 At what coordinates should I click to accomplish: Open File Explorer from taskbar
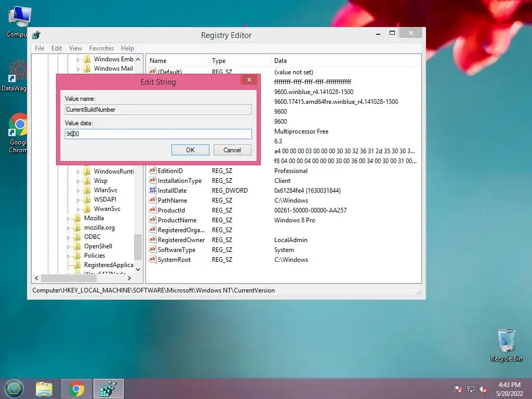pyautogui.click(x=44, y=389)
